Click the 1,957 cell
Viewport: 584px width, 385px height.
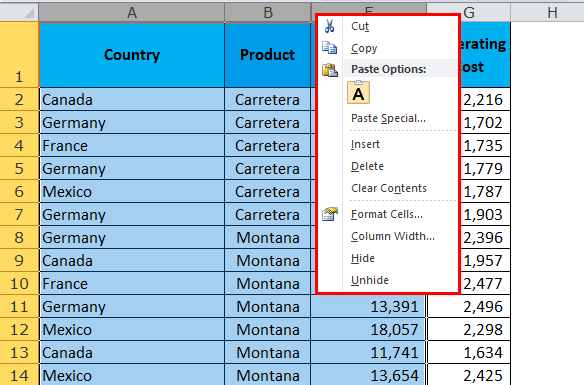click(485, 261)
